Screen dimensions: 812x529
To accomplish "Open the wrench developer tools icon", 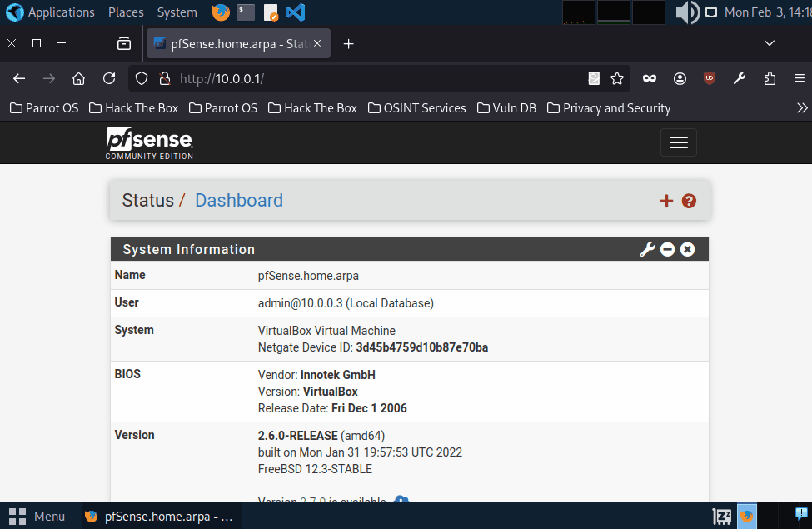I will [740, 79].
